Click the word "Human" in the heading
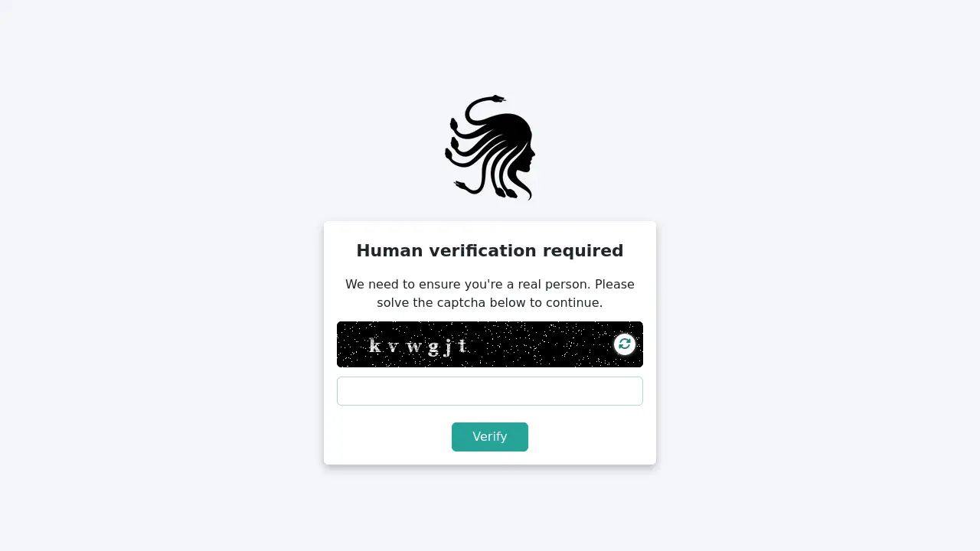 pos(388,251)
